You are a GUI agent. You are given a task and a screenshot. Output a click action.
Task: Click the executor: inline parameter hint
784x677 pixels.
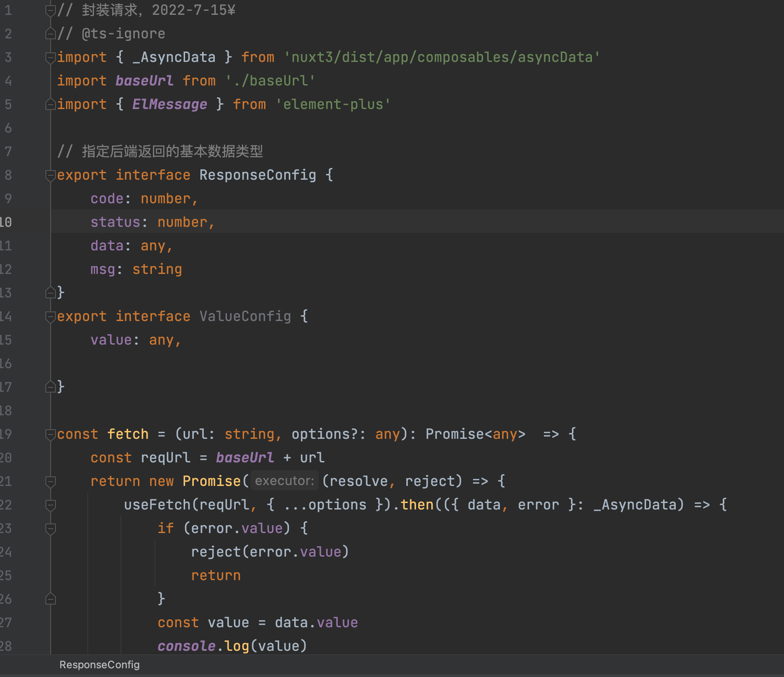click(x=284, y=481)
